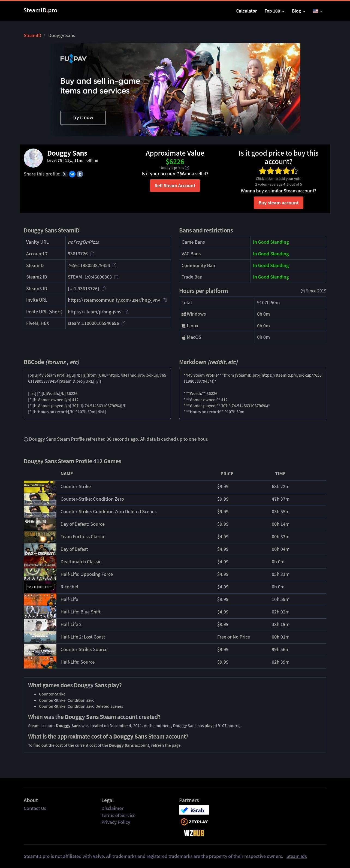This screenshot has width=350, height=868.
Task: Open the Privacy Policy link
Action: click(116, 822)
